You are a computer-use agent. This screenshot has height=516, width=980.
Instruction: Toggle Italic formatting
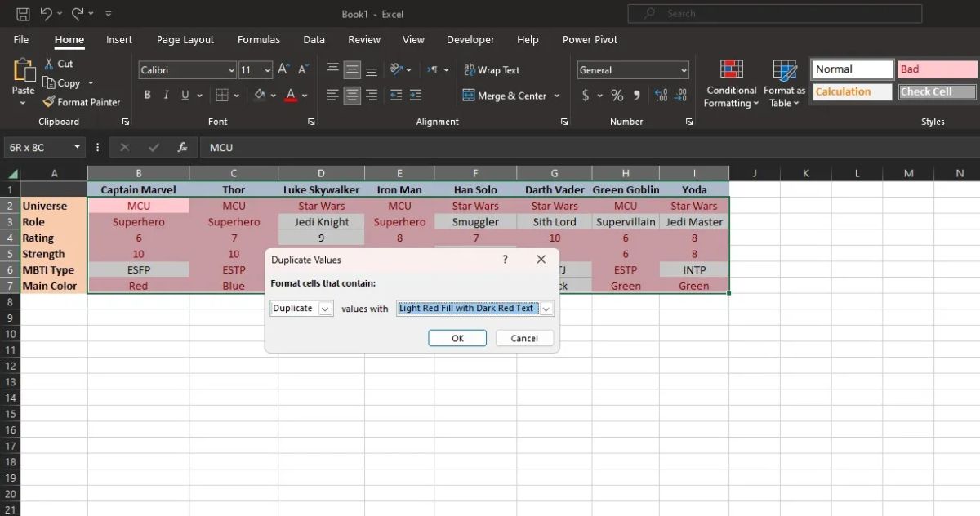[x=166, y=95]
